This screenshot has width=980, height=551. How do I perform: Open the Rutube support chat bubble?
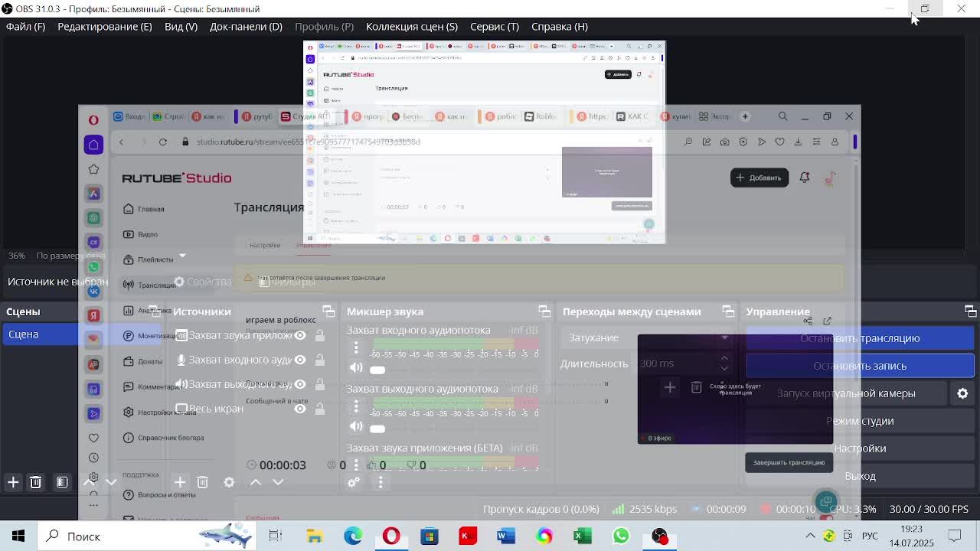[x=825, y=502]
